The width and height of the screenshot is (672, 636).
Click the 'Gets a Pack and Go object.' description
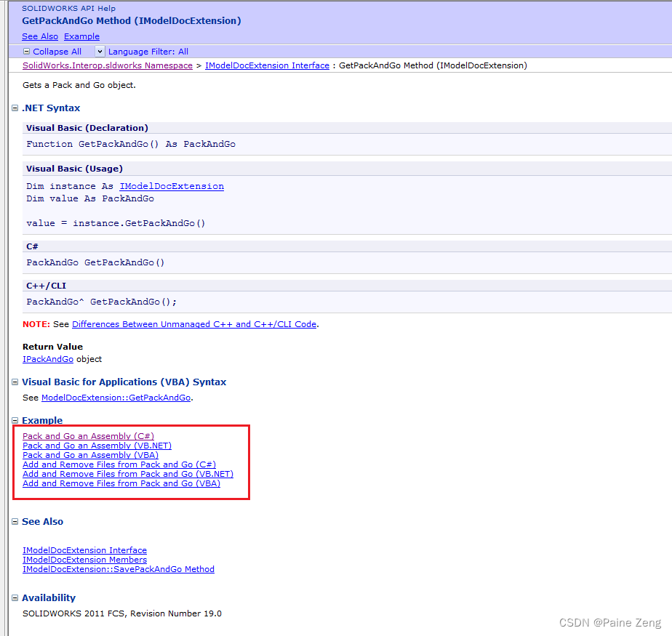click(x=79, y=85)
